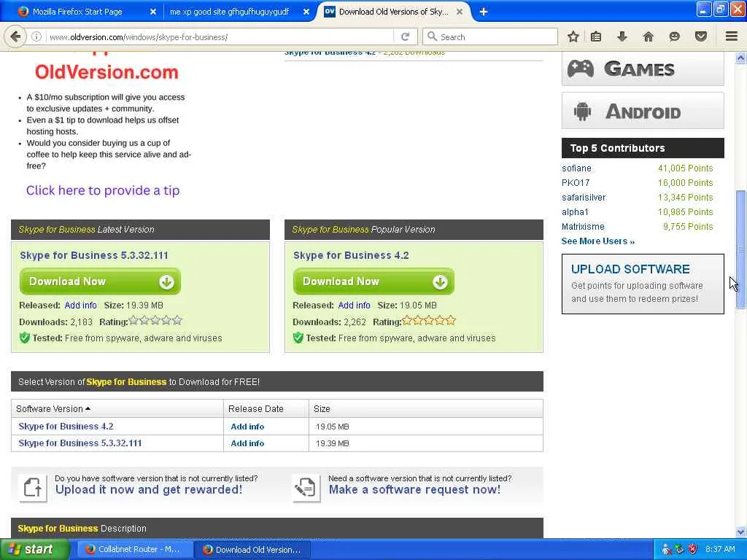Open a new tab with plus button

coord(483,12)
